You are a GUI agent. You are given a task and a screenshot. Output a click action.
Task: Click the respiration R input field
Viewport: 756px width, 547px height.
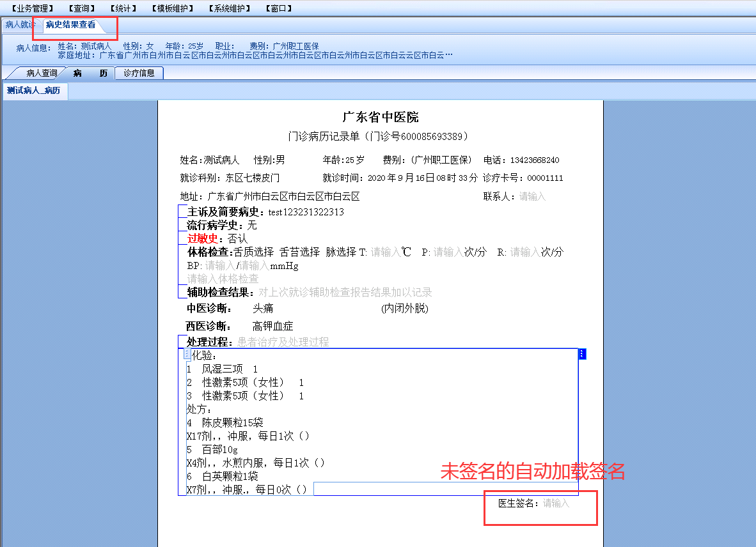tap(526, 252)
